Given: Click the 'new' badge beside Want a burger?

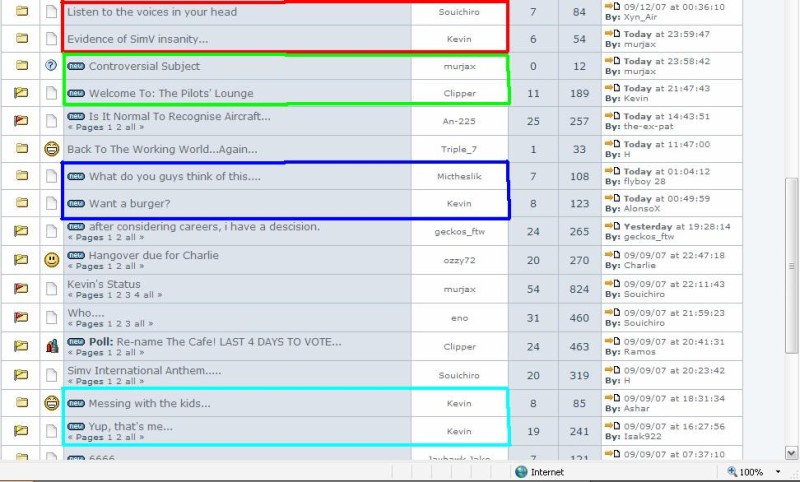Looking at the screenshot, I should pyautogui.click(x=76, y=204).
